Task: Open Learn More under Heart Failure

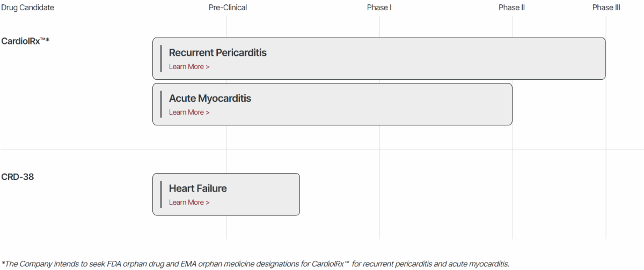Action: tap(189, 202)
